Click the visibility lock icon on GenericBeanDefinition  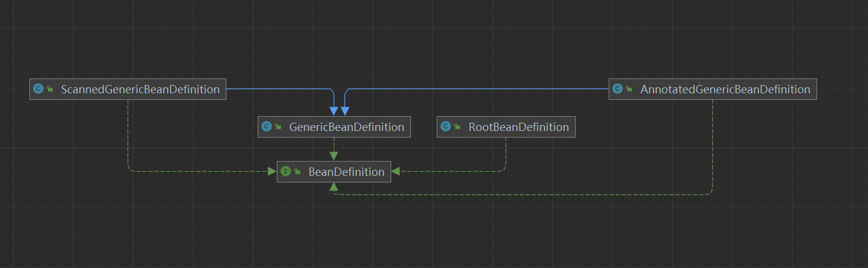[x=278, y=127]
